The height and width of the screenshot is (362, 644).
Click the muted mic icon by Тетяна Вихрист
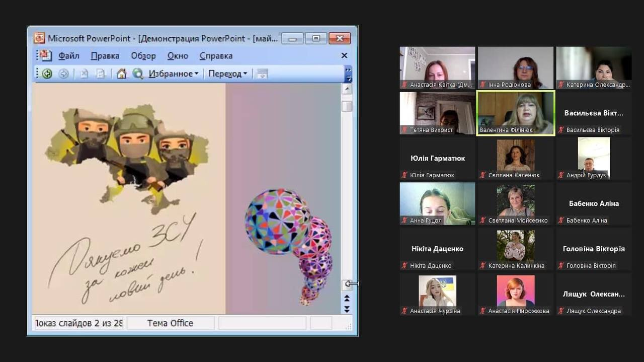[405, 130]
